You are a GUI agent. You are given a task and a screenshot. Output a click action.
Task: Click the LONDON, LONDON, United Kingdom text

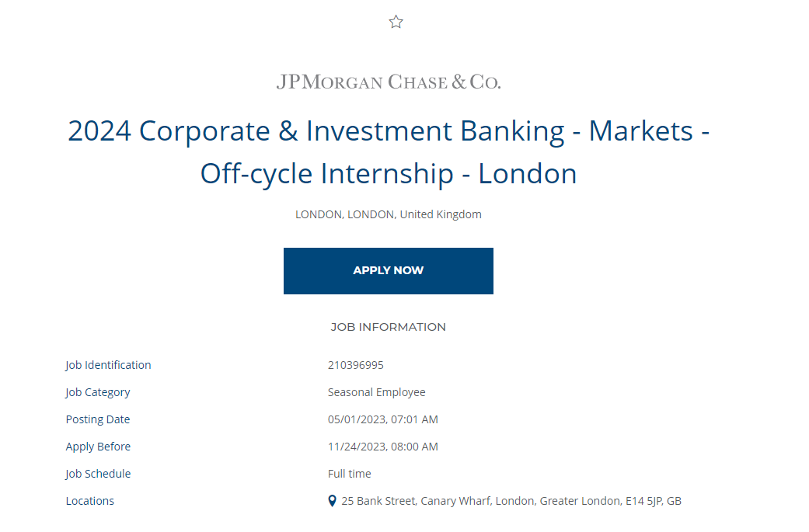click(x=389, y=214)
